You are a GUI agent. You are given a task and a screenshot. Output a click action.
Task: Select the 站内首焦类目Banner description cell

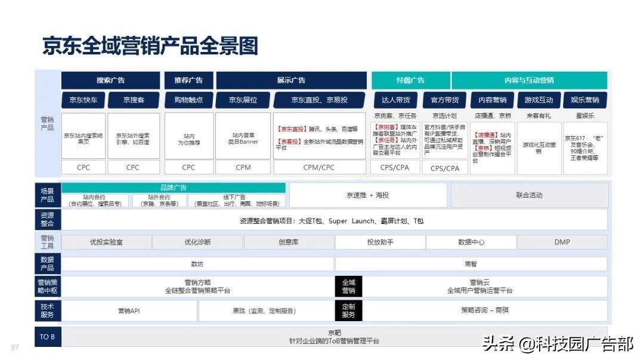click(243, 136)
